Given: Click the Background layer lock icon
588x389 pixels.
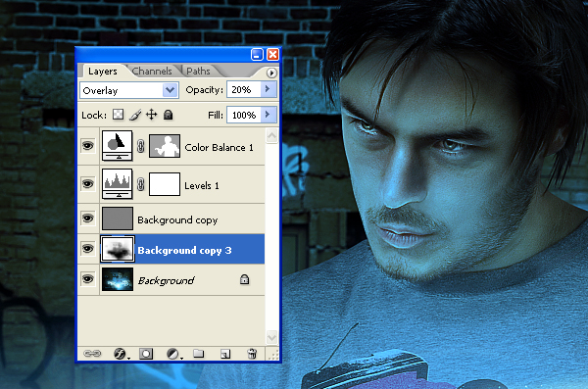Looking at the screenshot, I should coord(244,279).
